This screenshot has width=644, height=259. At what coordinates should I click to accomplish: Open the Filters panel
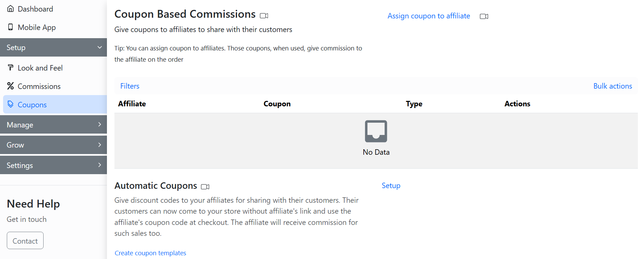click(130, 86)
